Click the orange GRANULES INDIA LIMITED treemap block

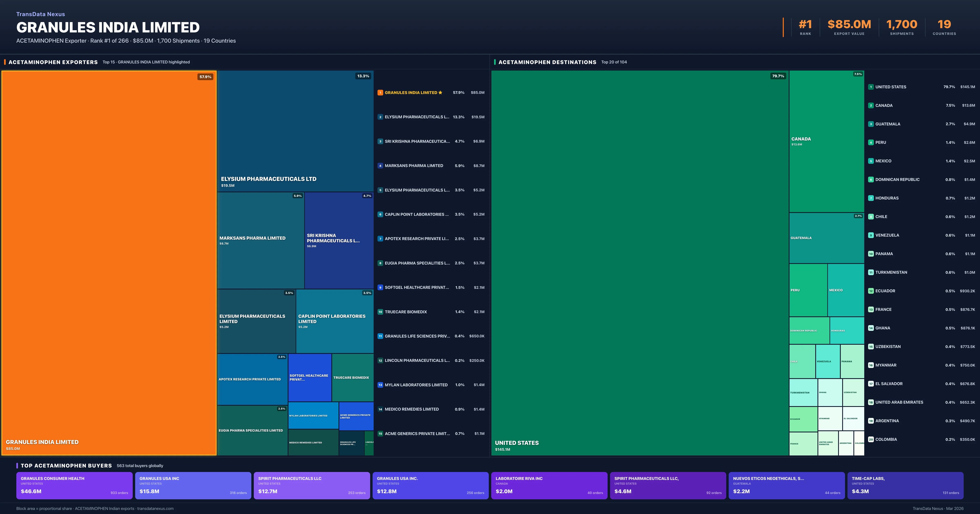pyautogui.click(x=109, y=262)
